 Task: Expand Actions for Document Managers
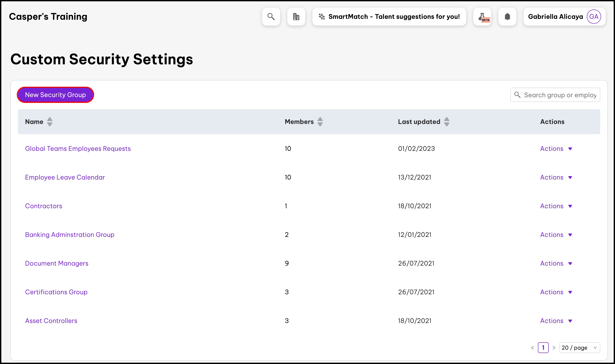(x=556, y=263)
